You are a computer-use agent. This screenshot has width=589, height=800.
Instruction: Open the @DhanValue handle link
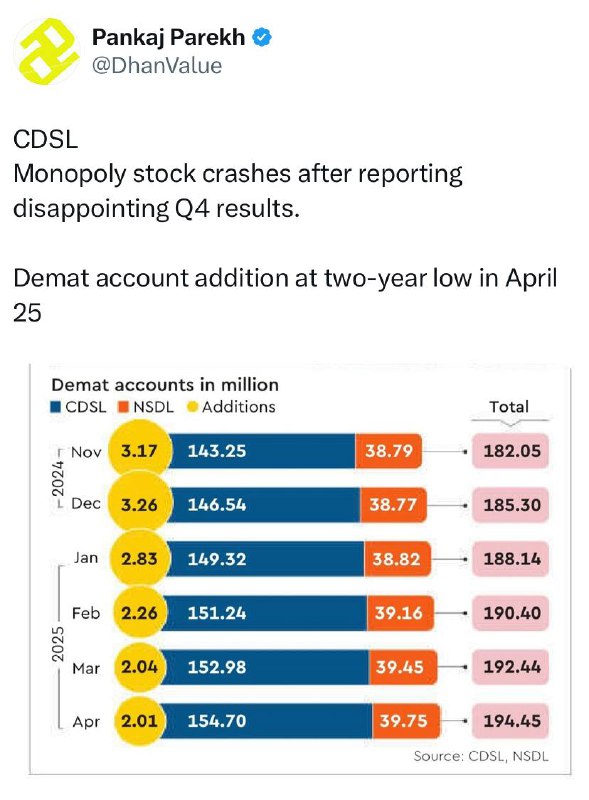[x=157, y=65]
